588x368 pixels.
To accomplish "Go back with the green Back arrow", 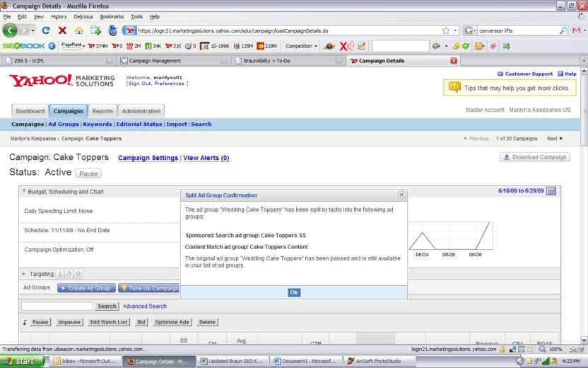I will coord(10,30).
